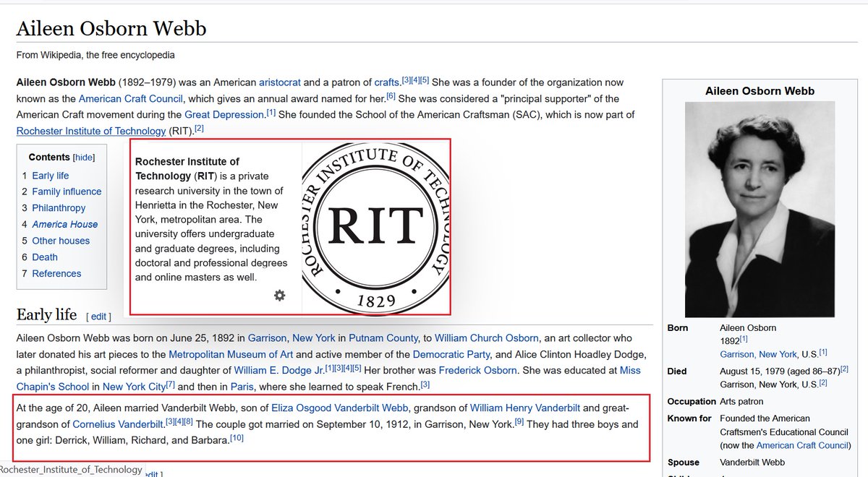This screenshot has height=477, width=868.
Task: Open the William E. Dodge Jr. link
Action: click(x=278, y=371)
